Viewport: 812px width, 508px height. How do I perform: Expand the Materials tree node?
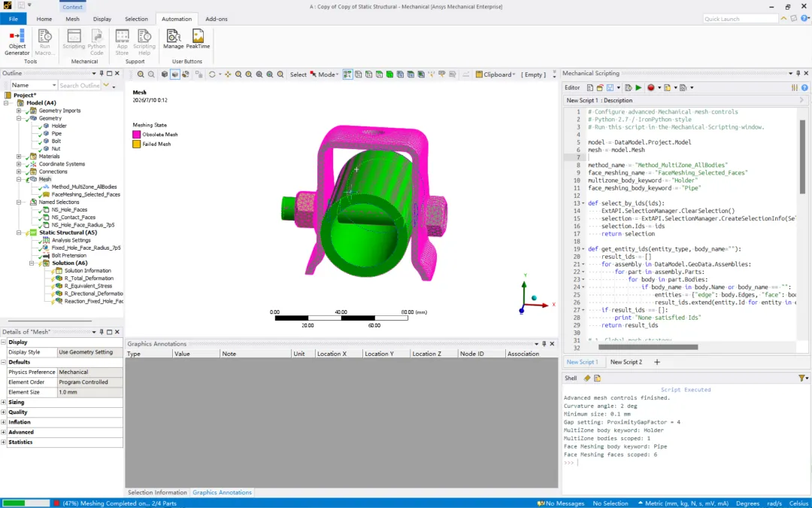19,156
